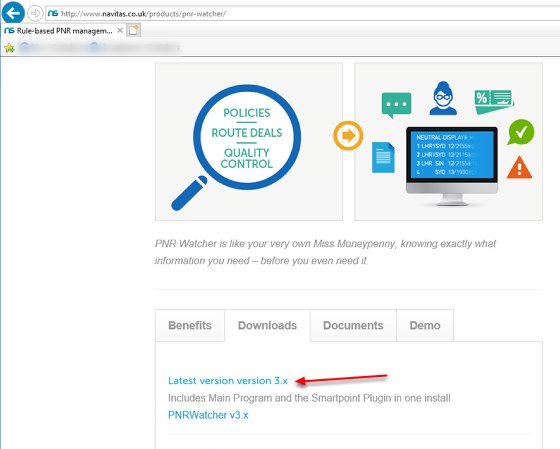
Task: Click the orange arrow circle icon
Action: [x=348, y=136]
